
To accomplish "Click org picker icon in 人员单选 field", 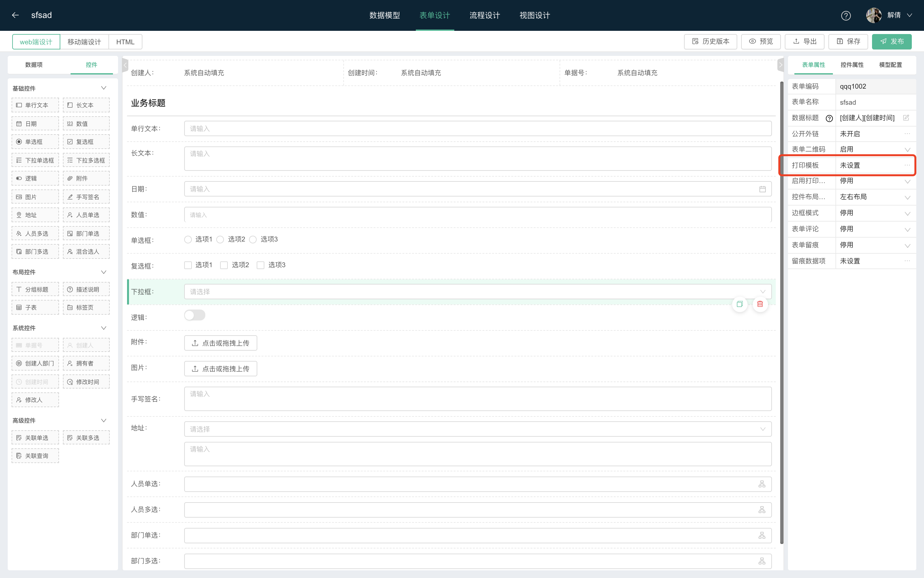I will 762,484.
